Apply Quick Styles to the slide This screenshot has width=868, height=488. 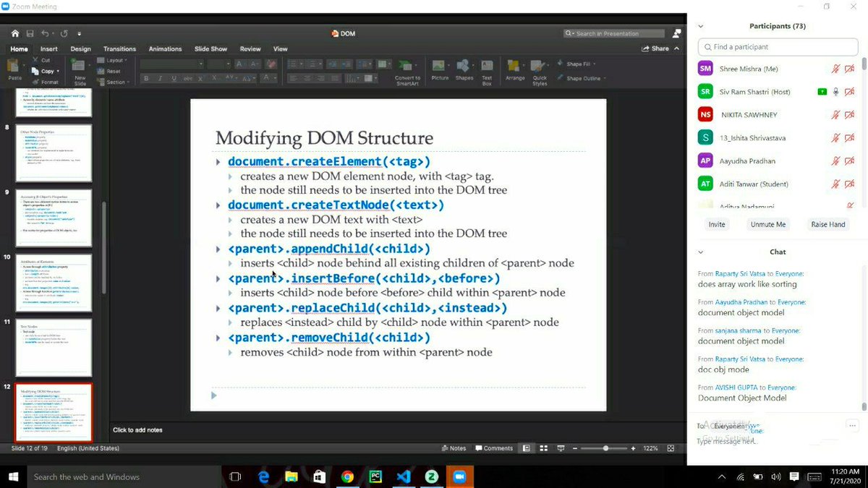(537, 69)
